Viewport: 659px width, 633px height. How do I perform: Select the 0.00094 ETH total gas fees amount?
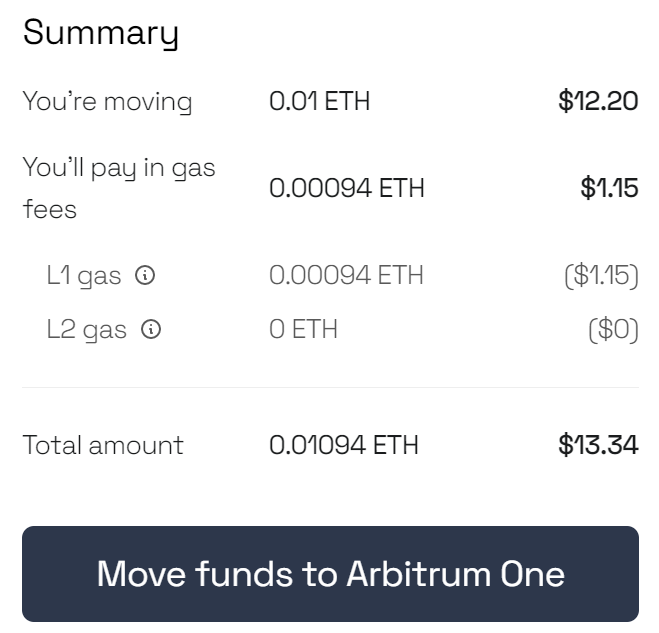[x=346, y=188]
